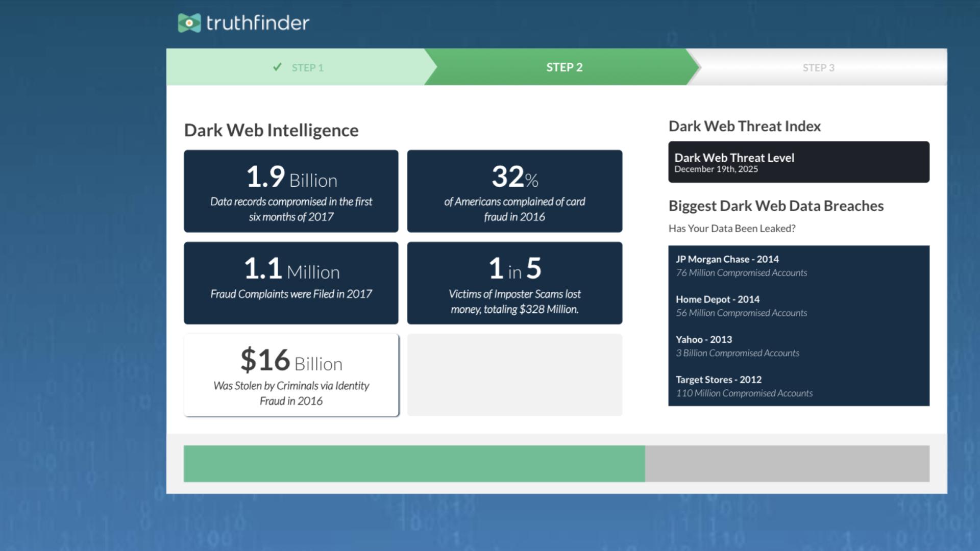Click the green progress bar filled portion
The image size is (980, 551).
tap(414, 463)
